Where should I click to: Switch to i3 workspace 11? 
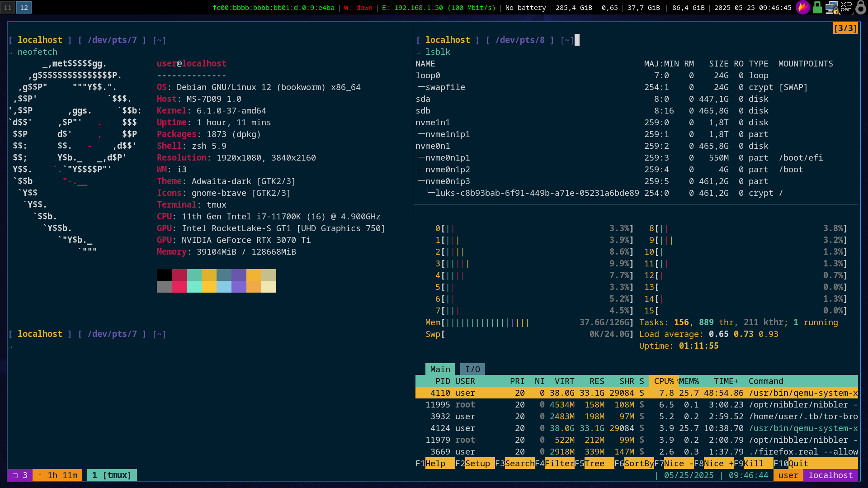pos(8,7)
